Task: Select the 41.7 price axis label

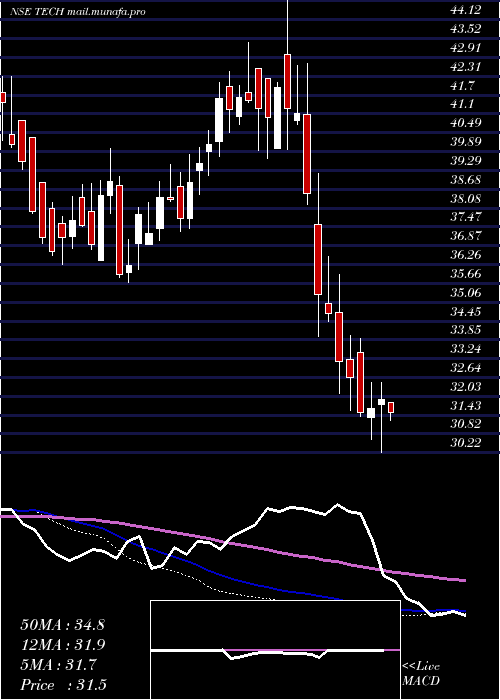Action: (x=462, y=85)
